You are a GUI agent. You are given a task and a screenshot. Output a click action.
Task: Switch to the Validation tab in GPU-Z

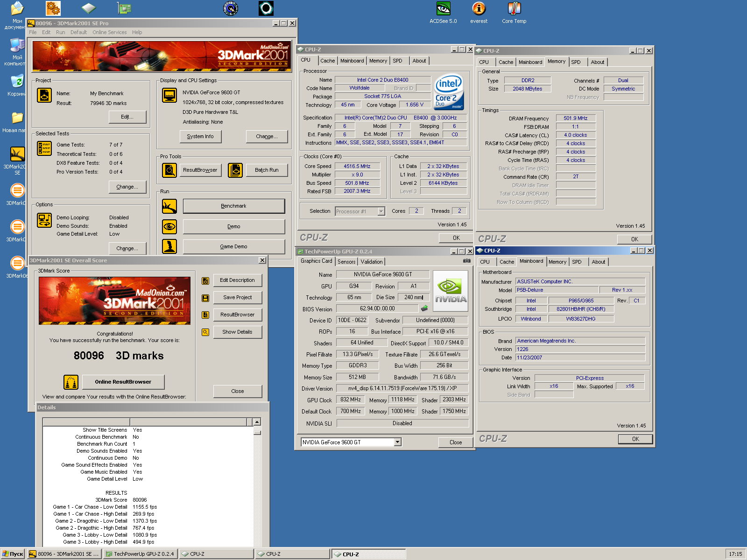pos(372,262)
